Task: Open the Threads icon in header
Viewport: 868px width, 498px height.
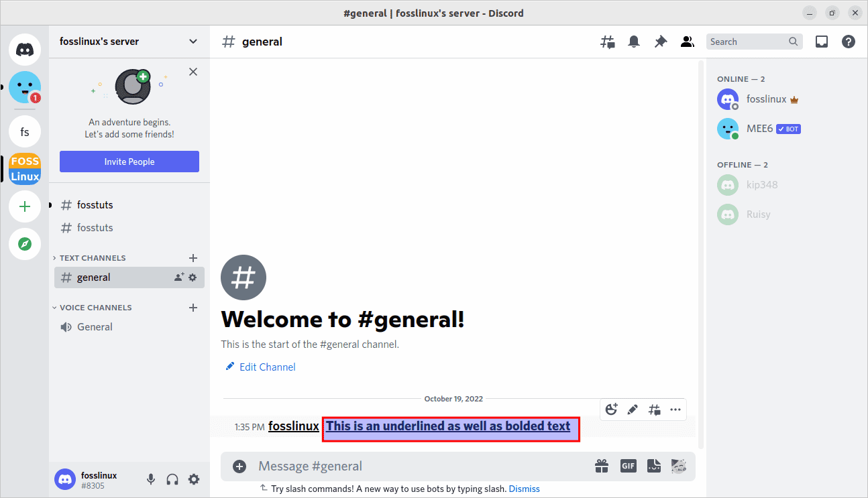Action: pyautogui.click(x=607, y=42)
